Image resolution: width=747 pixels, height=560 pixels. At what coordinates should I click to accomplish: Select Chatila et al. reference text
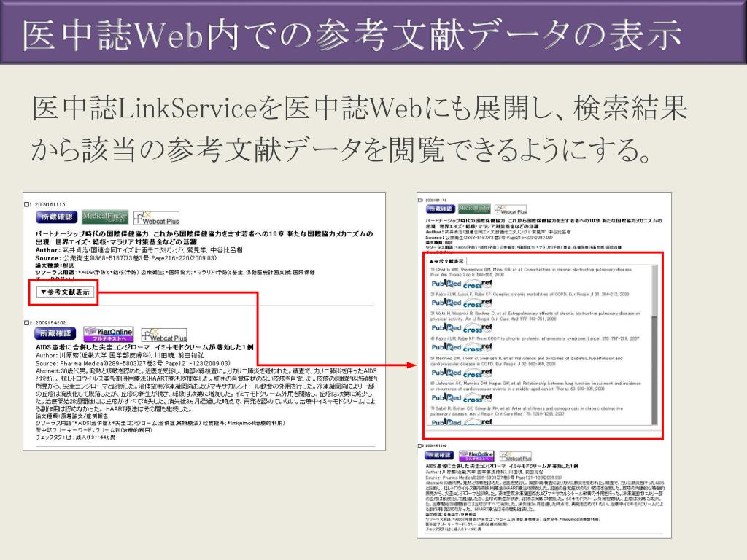click(x=531, y=272)
